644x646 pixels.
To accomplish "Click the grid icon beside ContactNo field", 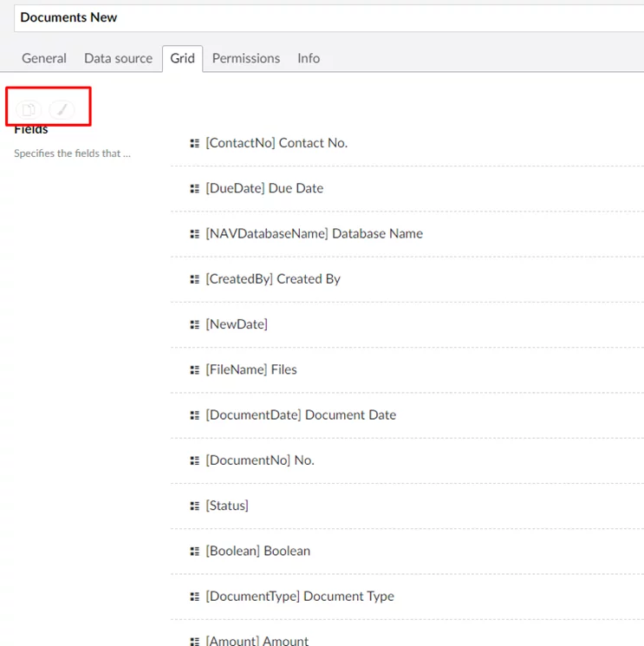I will tap(195, 143).
